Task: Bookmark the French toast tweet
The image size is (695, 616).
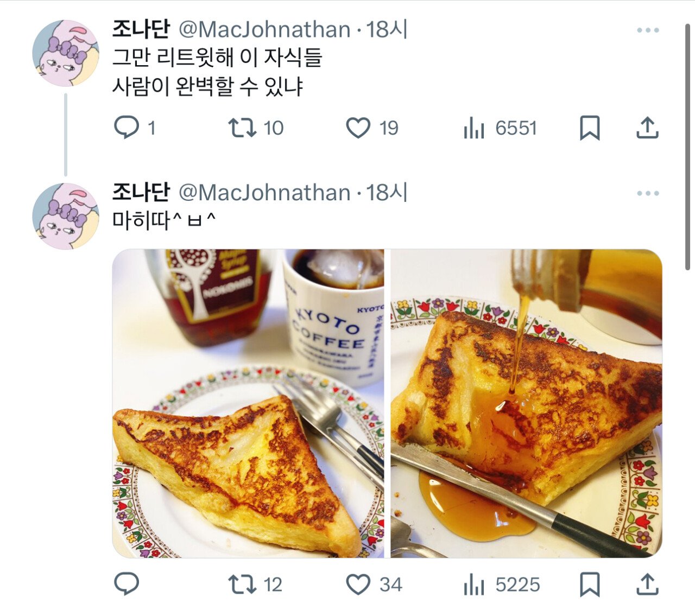Action: 590,585
